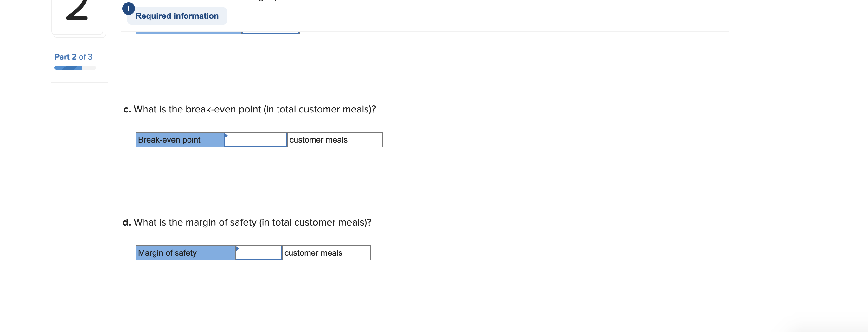
Task: Click the blue flag marker on Margin of safety field
Action: pos(238,250)
